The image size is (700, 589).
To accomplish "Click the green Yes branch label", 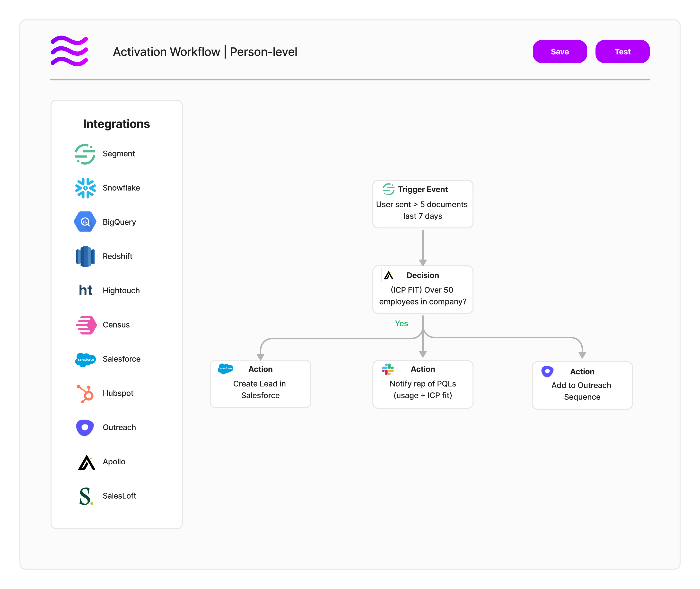I will coord(401,324).
